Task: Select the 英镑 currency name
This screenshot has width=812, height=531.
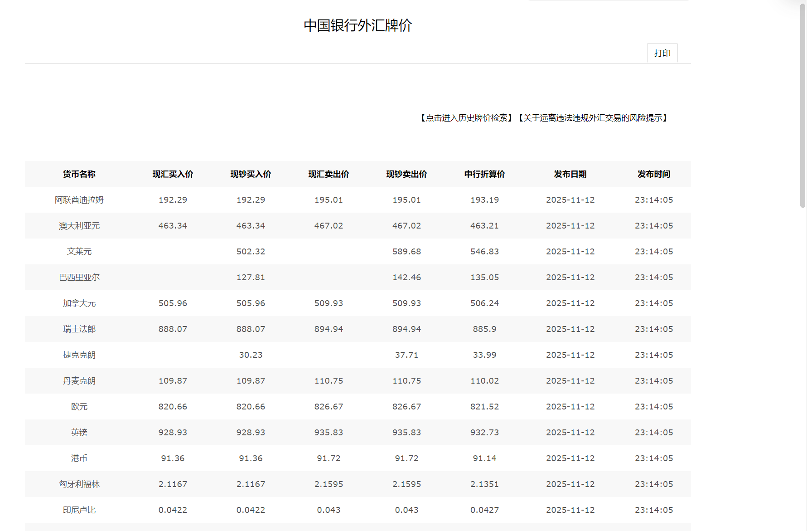Action: [79, 433]
